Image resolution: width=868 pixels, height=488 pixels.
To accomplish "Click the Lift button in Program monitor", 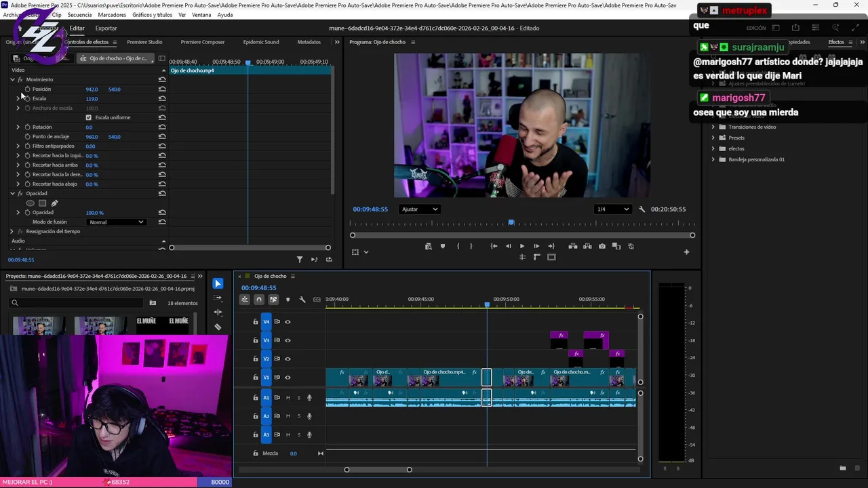I will coord(573,246).
